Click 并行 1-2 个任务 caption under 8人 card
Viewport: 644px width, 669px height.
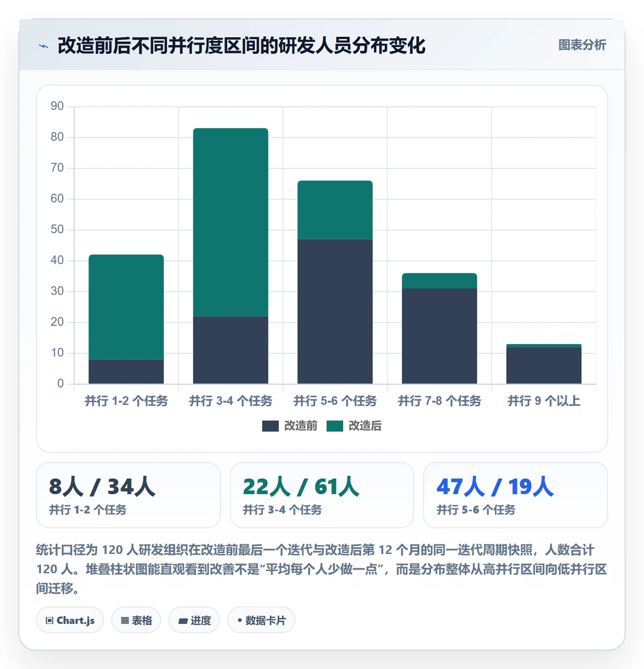coord(87,510)
